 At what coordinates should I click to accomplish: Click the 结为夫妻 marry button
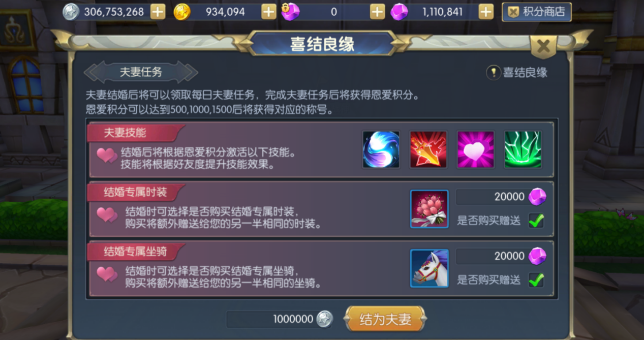(385, 319)
